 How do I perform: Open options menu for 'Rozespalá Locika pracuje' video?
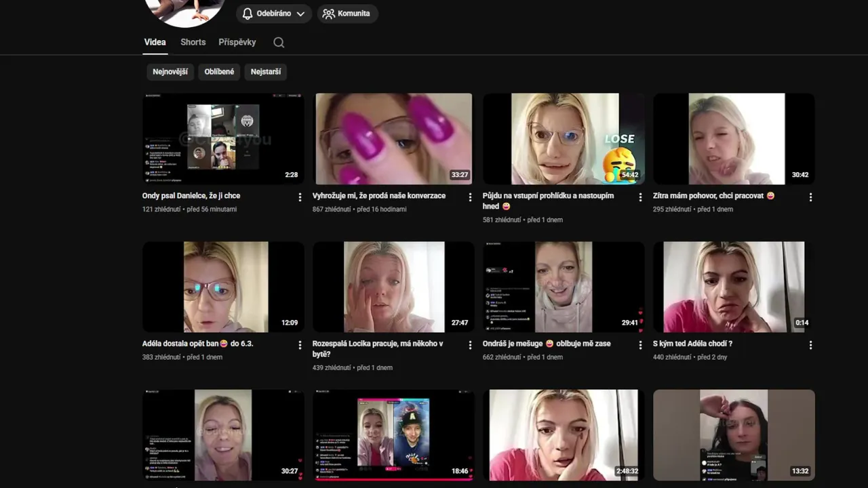pos(470,345)
